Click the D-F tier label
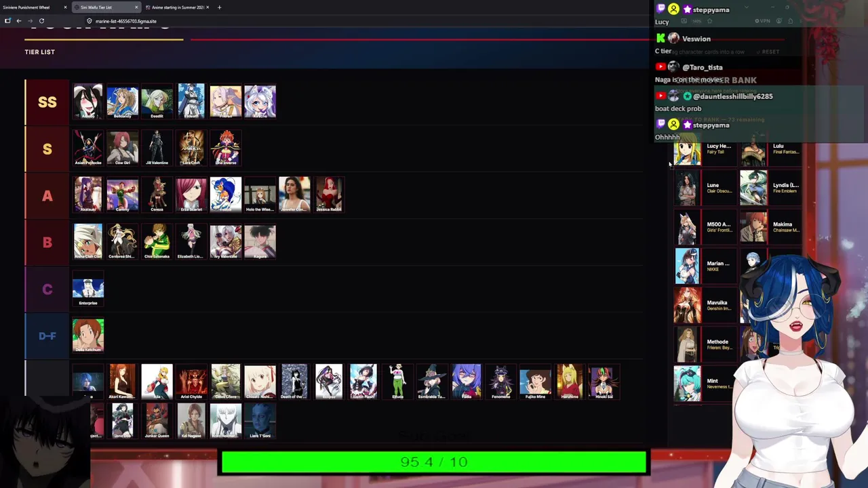Viewport: 868px width, 488px height. (x=47, y=336)
